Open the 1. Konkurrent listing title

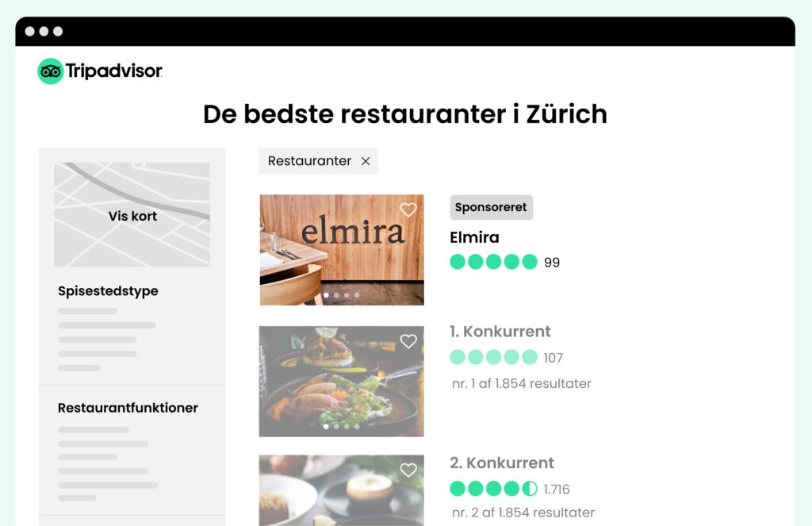point(500,331)
